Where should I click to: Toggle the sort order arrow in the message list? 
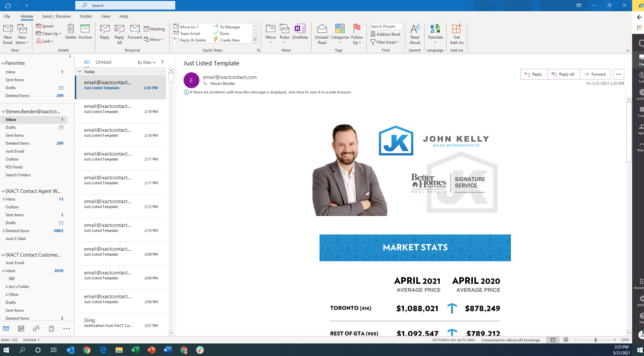click(x=162, y=62)
